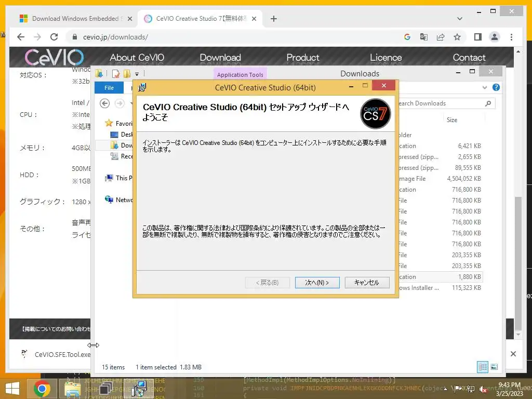Select the 4,504,052 KB image file row
Viewport: 532px width, 399px height.
pyautogui.click(x=440, y=179)
